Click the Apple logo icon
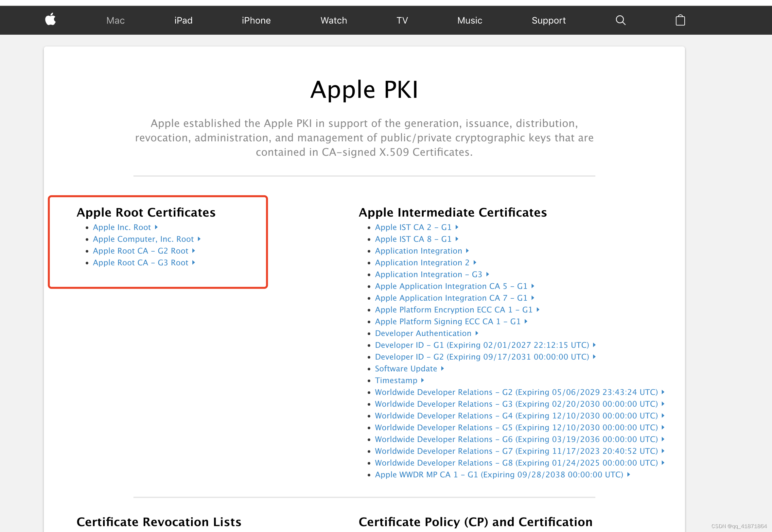 click(51, 19)
